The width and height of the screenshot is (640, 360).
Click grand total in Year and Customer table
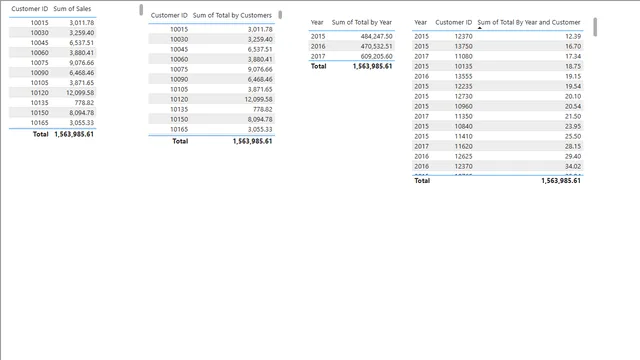(x=561, y=181)
